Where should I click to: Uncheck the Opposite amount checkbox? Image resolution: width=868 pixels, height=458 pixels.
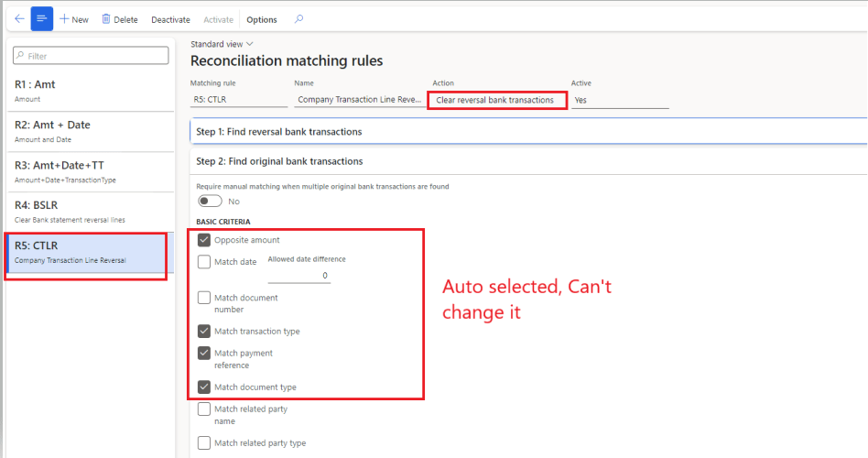(204, 240)
